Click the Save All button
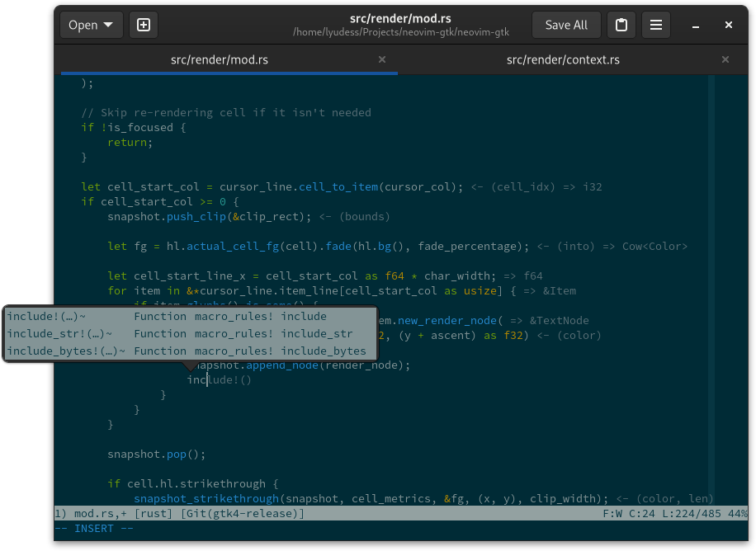This screenshot has width=756, height=551. point(566,25)
